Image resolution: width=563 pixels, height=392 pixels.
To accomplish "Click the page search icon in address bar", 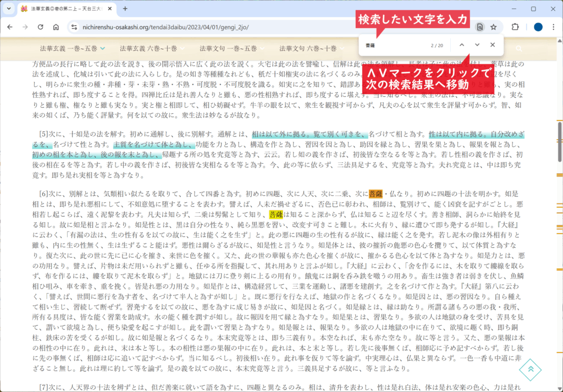I will coord(480,27).
